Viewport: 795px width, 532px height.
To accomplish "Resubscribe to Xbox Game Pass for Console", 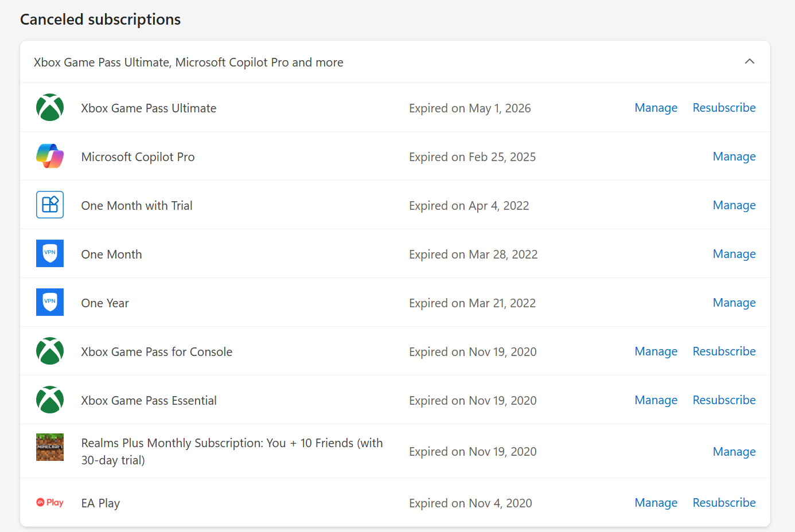I will coord(724,351).
